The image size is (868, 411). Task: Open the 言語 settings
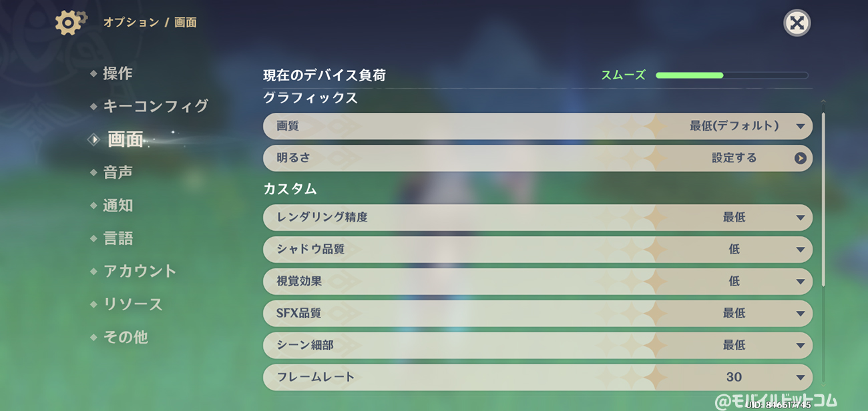click(x=118, y=238)
